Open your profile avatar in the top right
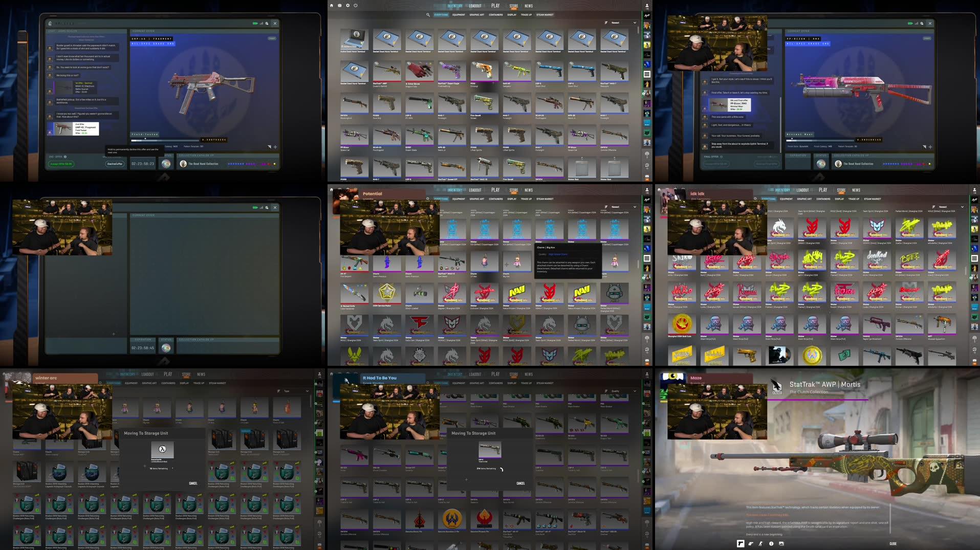 click(x=646, y=5)
